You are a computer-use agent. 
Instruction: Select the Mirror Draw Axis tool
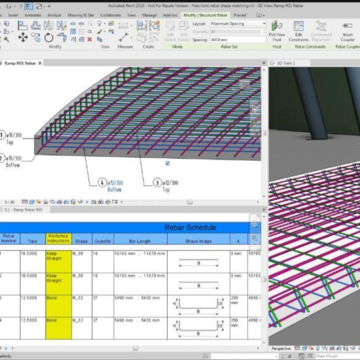(62, 25)
